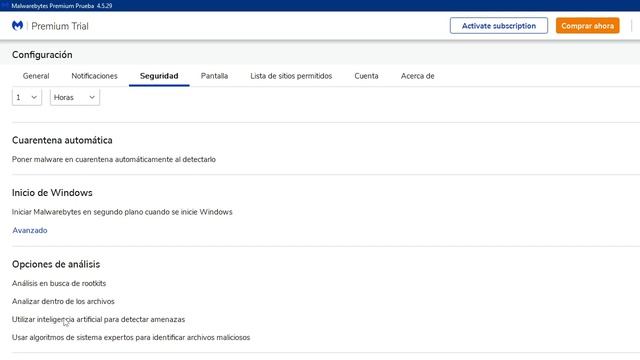Click the Configuración page heading
The height and width of the screenshot is (360, 640).
pos(42,55)
